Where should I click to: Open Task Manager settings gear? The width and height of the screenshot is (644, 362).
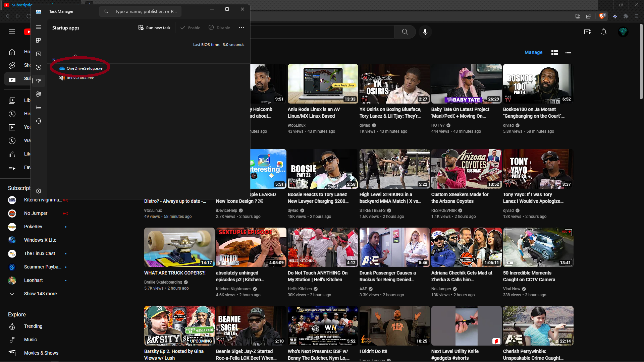point(39,191)
